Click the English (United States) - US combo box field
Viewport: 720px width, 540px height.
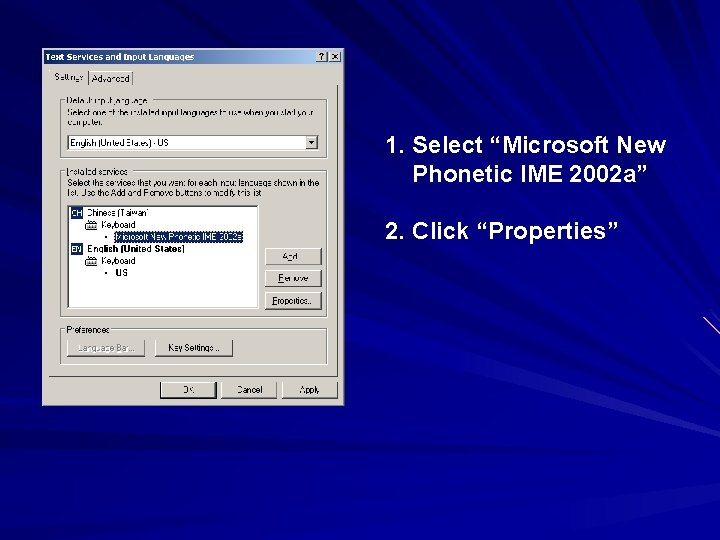(x=192, y=142)
